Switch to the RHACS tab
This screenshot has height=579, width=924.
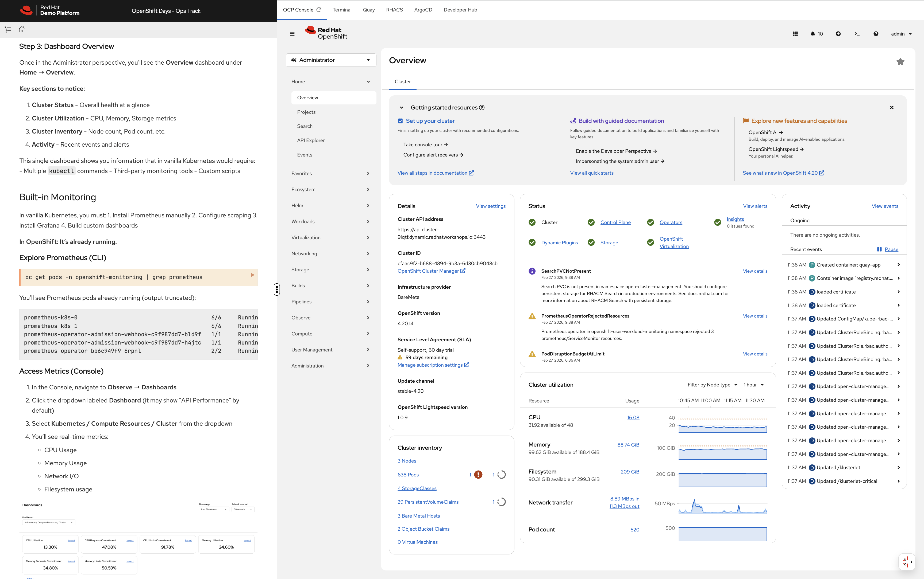pos(394,10)
